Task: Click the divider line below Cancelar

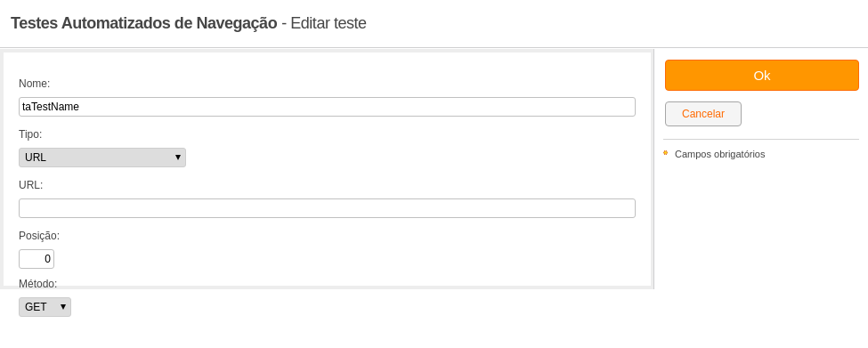Action: [x=761, y=140]
